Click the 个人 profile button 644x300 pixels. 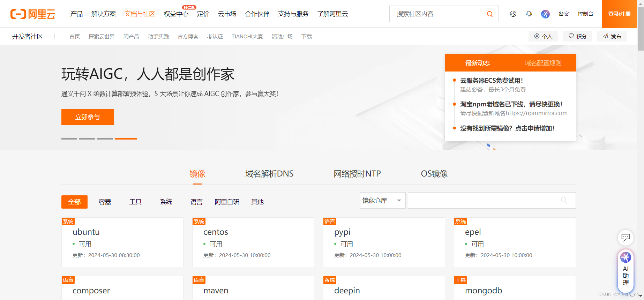click(x=543, y=36)
